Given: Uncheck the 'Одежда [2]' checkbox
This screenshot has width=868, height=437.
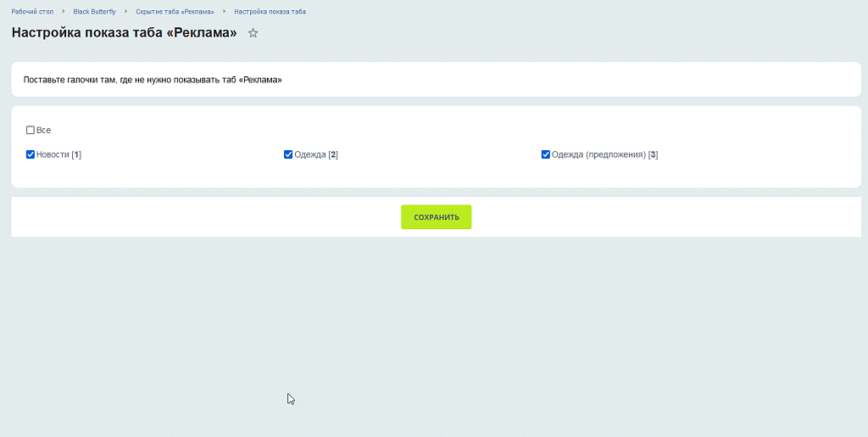Looking at the screenshot, I should point(288,154).
